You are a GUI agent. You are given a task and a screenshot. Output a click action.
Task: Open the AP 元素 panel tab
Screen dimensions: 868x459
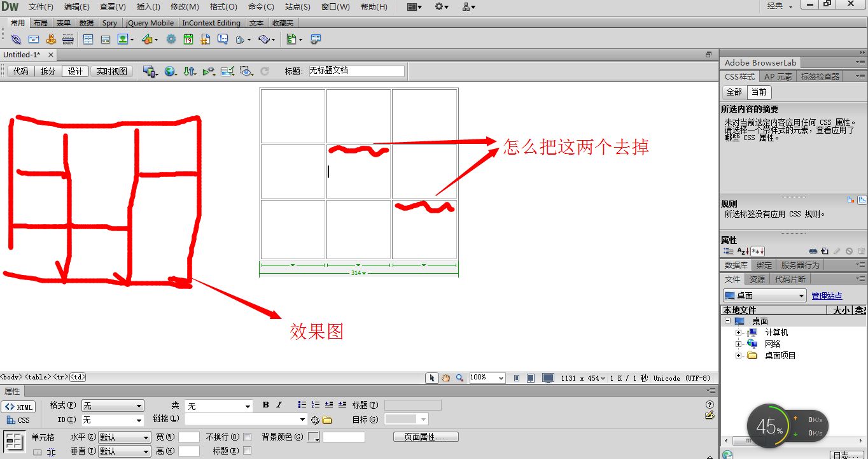(x=778, y=76)
